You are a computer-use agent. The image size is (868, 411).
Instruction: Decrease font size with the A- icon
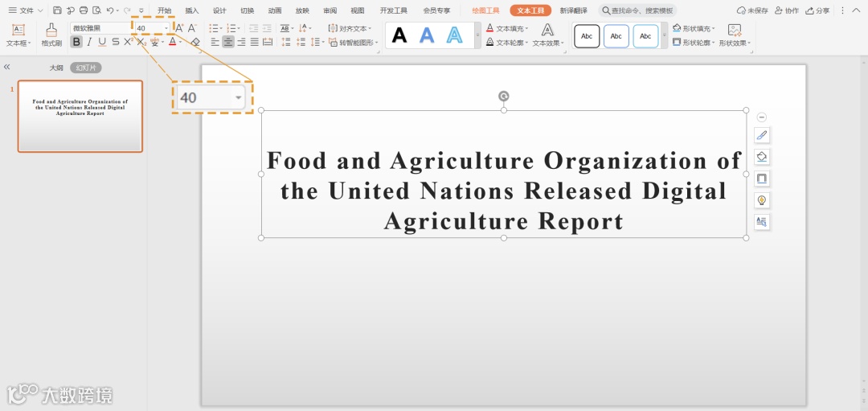192,27
